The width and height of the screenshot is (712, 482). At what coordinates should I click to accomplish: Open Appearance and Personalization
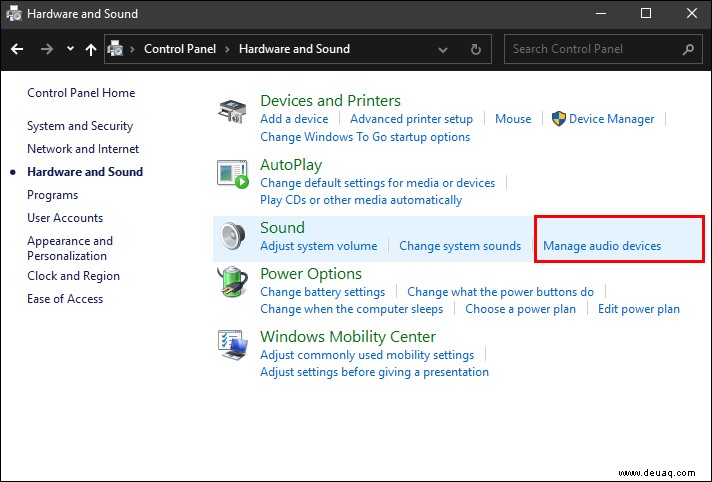70,248
